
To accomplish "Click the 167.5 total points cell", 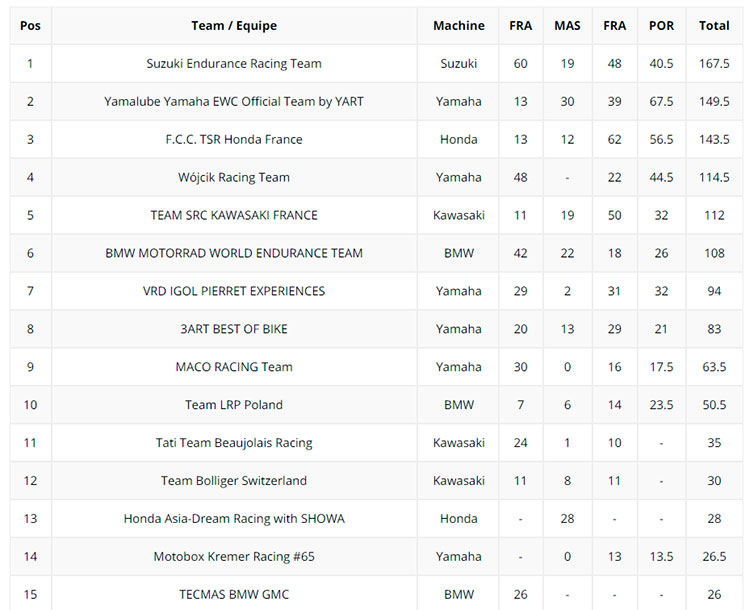I will coord(714,63).
